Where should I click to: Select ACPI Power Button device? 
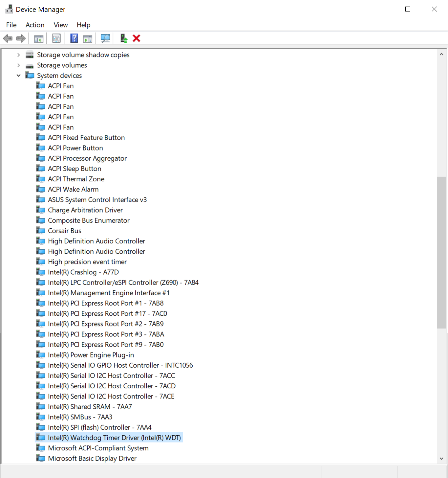coord(75,148)
